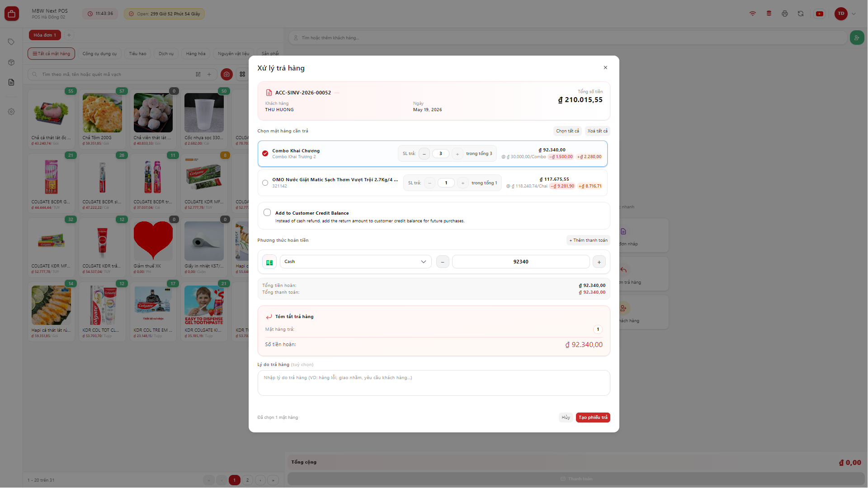Select page 1 in pagination
868x488 pixels.
[235, 480]
